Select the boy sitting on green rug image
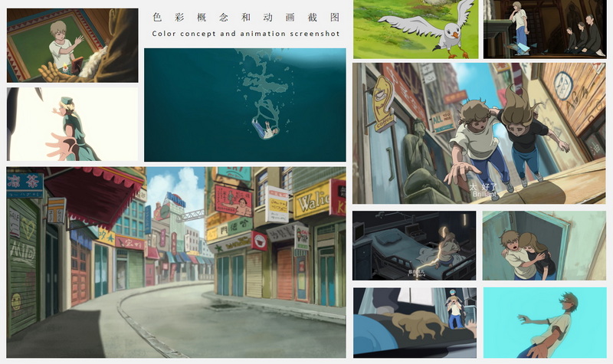This screenshot has height=364, width=613. pos(72,45)
